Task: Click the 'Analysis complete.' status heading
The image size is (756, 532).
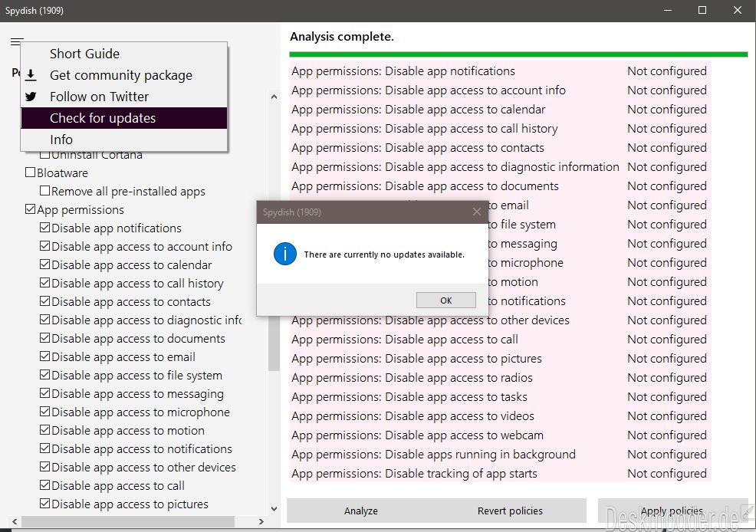Action: (342, 37)
